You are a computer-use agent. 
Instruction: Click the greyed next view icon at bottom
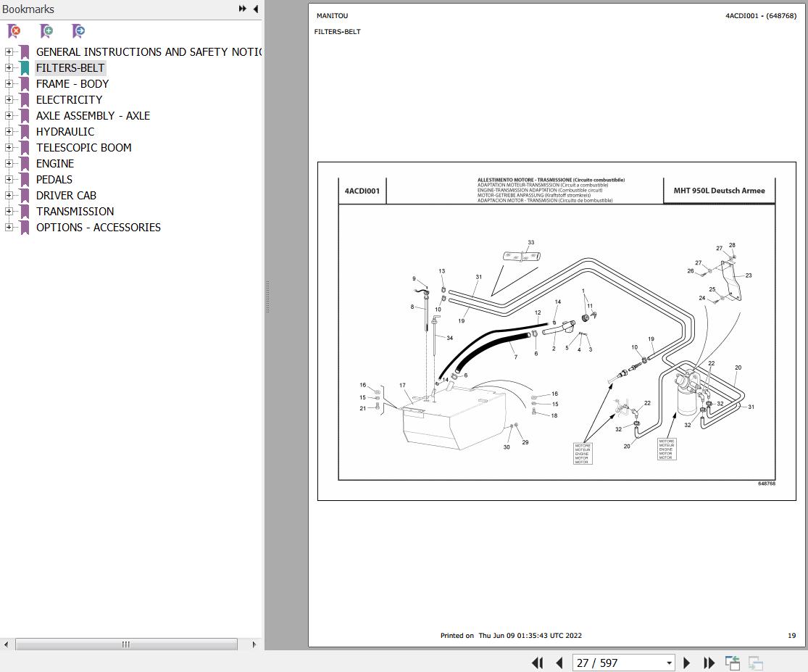(x=755, y=663)
